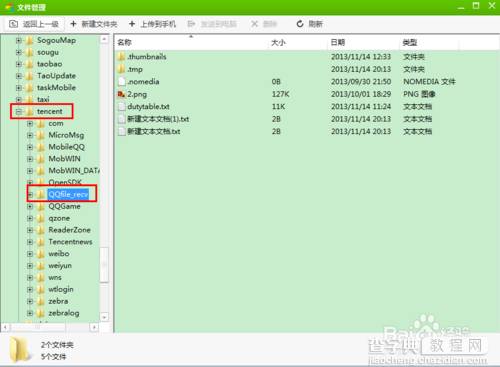Expand the MobileQQ subfolder node

(30, 147)
